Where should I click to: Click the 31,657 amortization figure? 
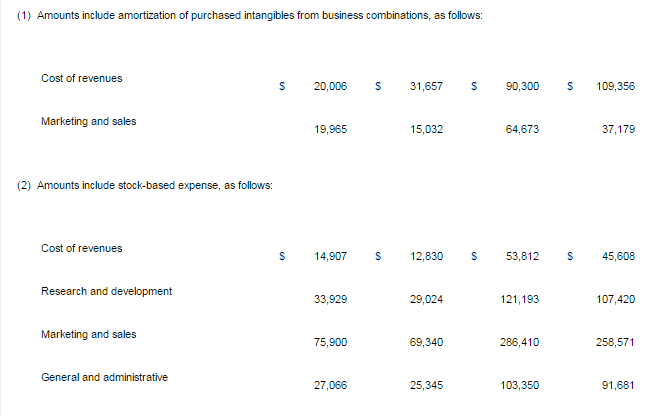(426, 86)
